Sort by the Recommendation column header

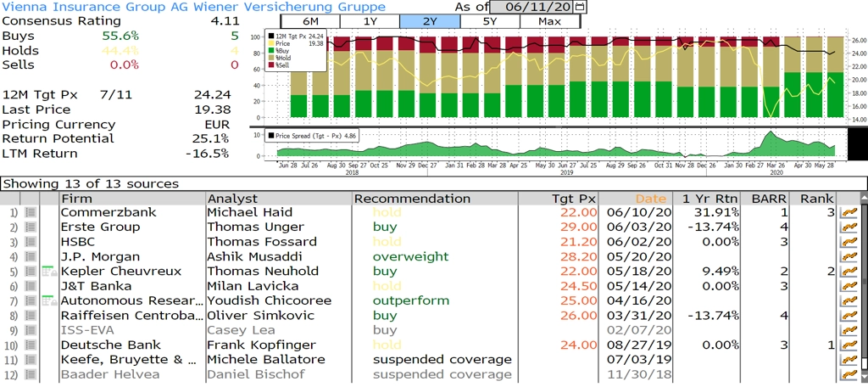pyautogui.click(x=435, y=199)
